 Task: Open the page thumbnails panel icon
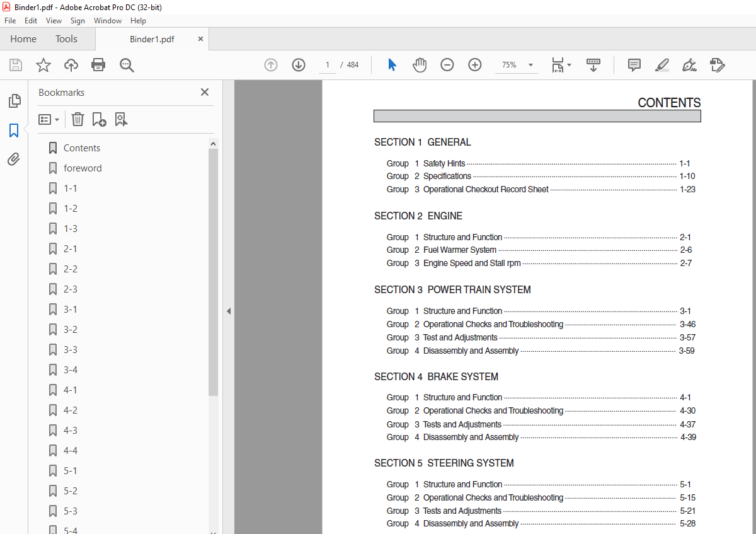14,100
